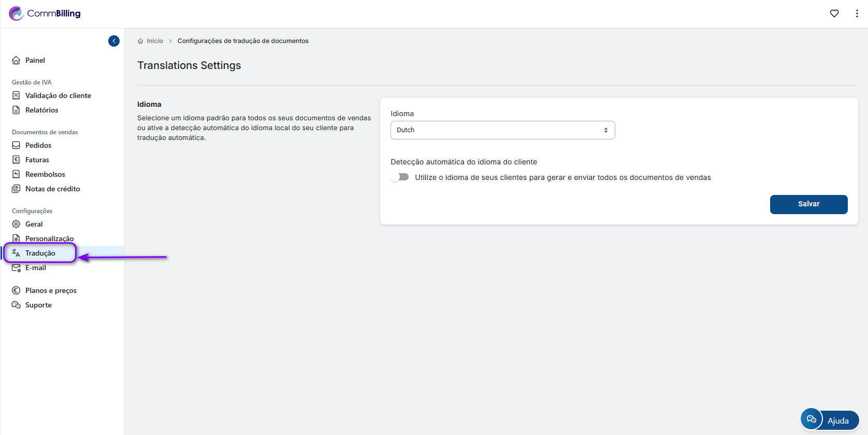
Task: Open the E-mail settings page
Action: (x=36, y=268)
